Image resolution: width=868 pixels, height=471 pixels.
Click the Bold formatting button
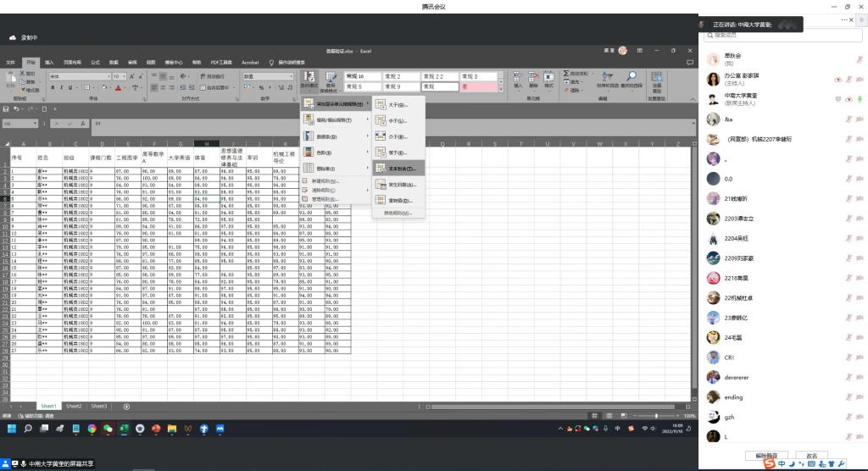pyautogui.click(x=52, y=87)
